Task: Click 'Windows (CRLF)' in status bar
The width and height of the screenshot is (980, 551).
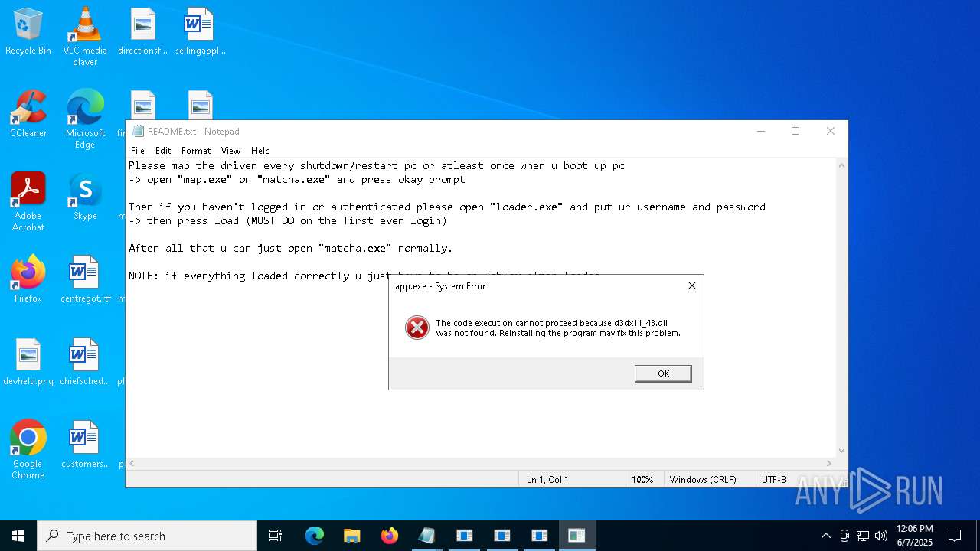Action: point(703,480)
